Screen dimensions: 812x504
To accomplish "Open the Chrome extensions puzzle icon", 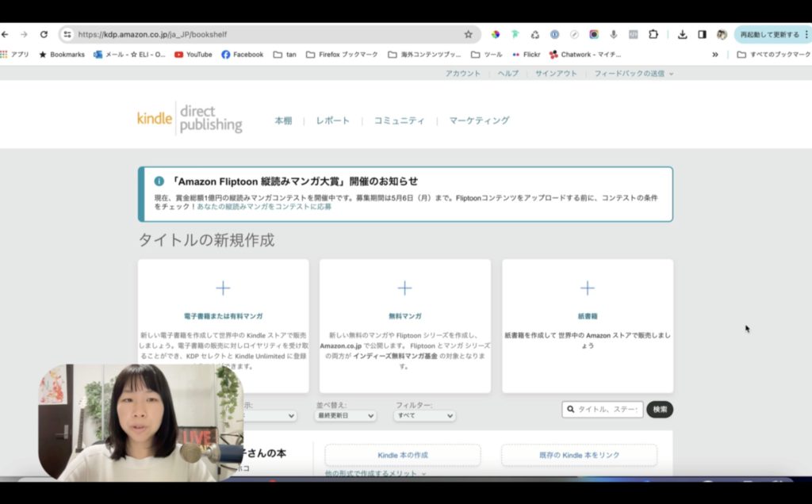I will 653,34.
